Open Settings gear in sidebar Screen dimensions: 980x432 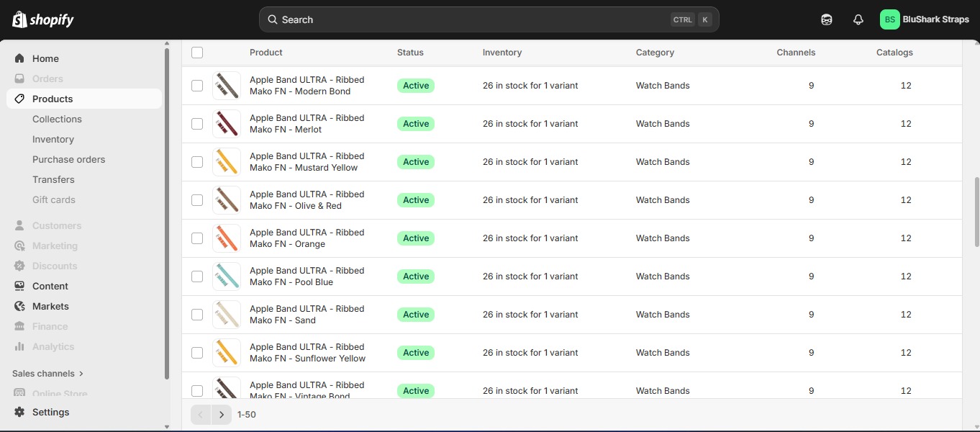point(19,412)
